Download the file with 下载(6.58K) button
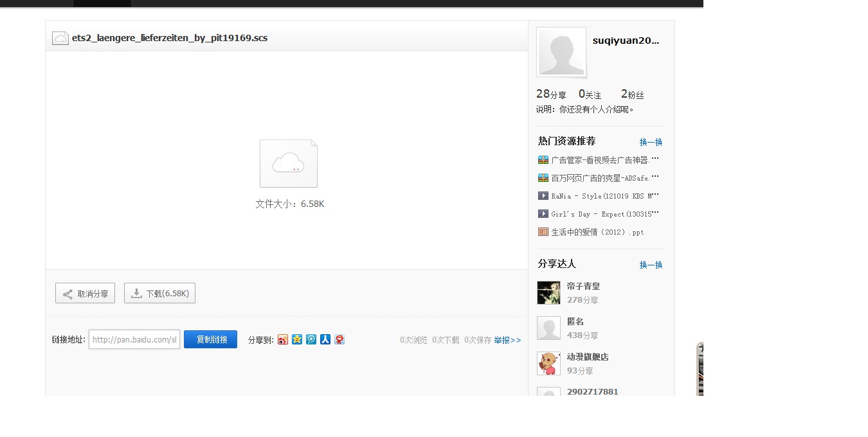Image resolution: width=868 pixels, height=437 pixels. point(159,293)
